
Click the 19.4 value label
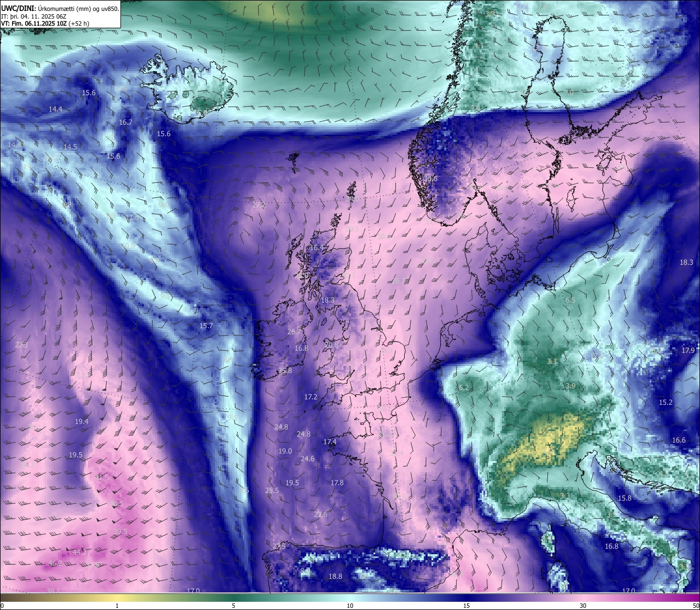[81, 422]
